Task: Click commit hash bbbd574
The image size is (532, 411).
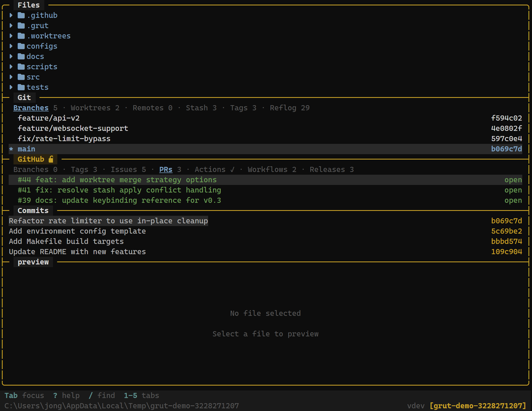Action: (x=507, y=241)
